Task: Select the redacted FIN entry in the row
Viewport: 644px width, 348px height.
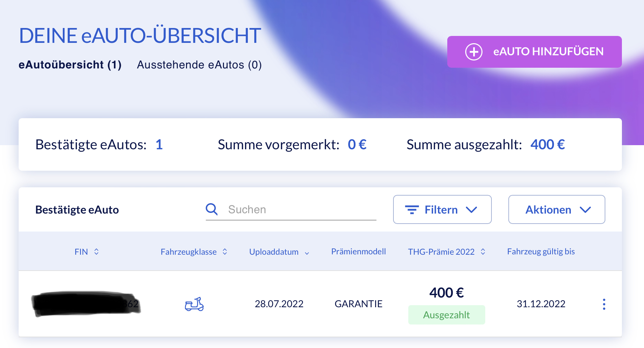Action: pos(86,304)
